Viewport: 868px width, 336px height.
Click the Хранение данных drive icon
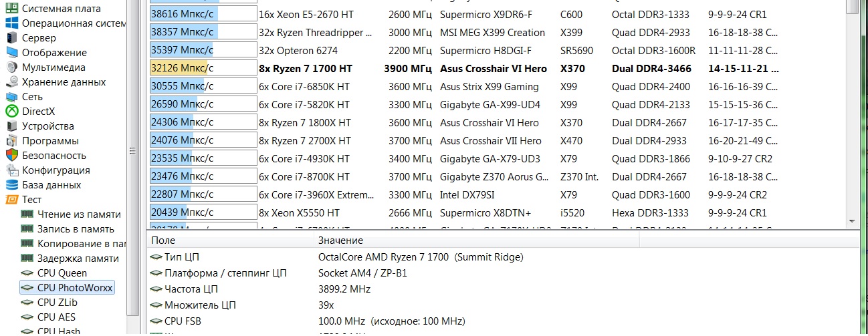pos(12,82)
